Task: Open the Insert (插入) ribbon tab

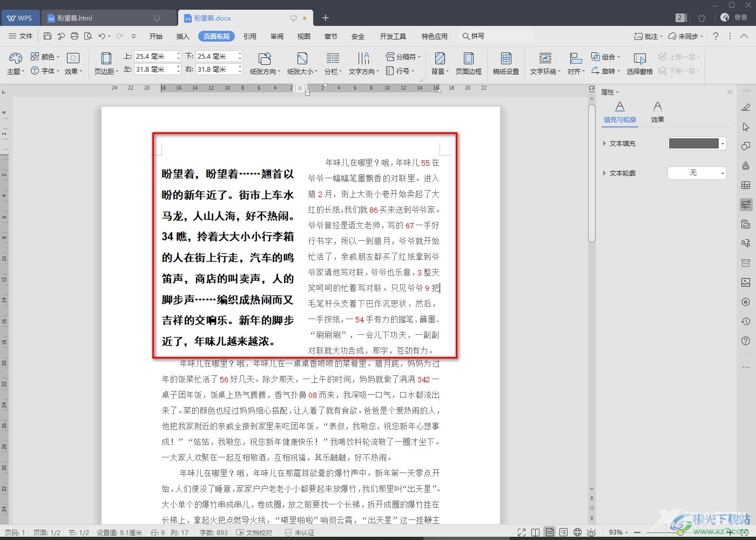Action: click(x=183, y=36)
